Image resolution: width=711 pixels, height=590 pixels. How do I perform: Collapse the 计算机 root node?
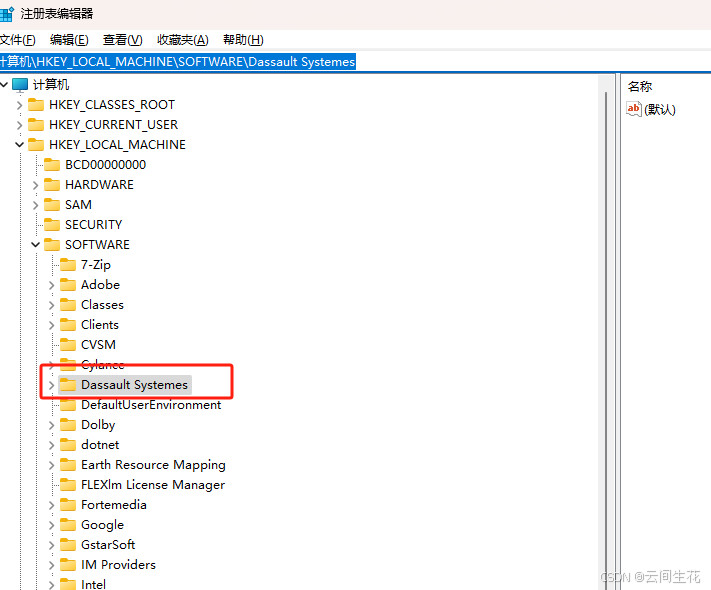[x=5, y=84]
